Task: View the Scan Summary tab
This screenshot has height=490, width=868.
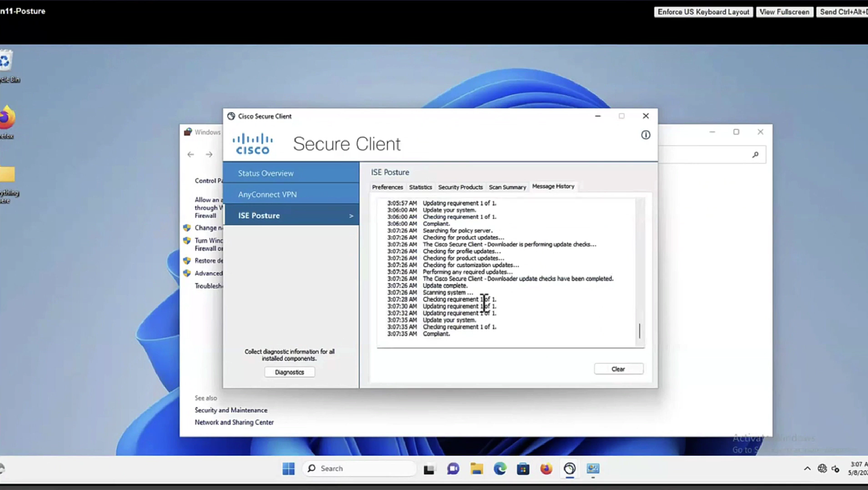Action: [x=507, y=187]
